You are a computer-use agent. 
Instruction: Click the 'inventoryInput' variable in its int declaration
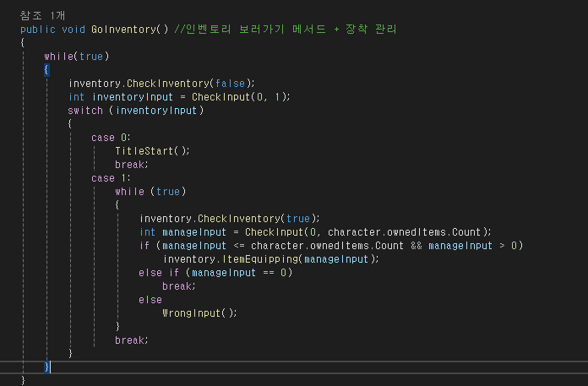pos(133,97)
